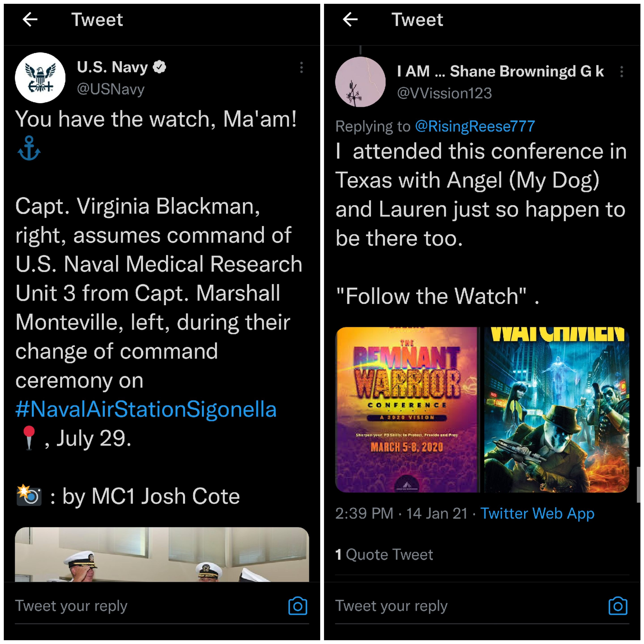Open the Watchmen poster image

pos(556,410)
